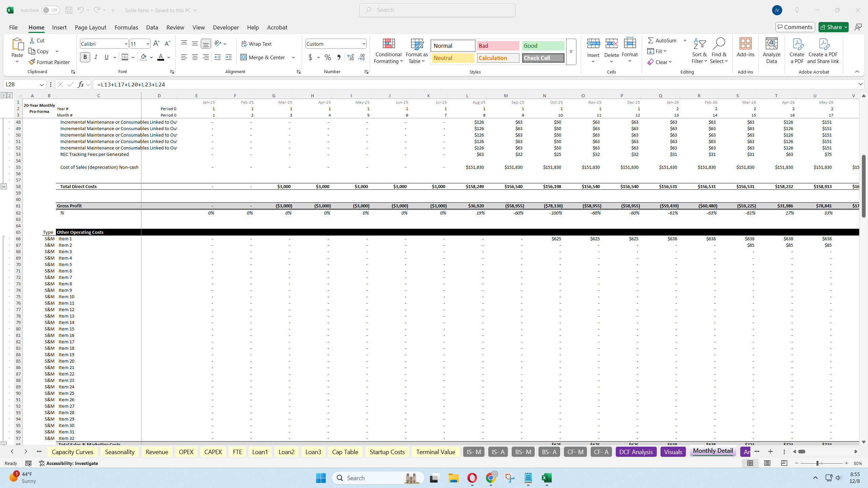Open File Explorer from taskbar

click(453, 478)
